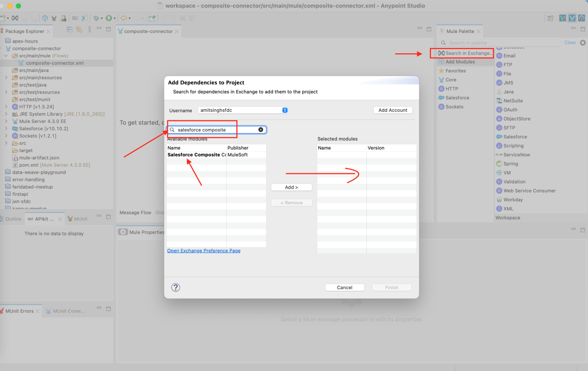Screen dimensions: 588x371
Task: Click the Add > button
Action: point(291,187)
